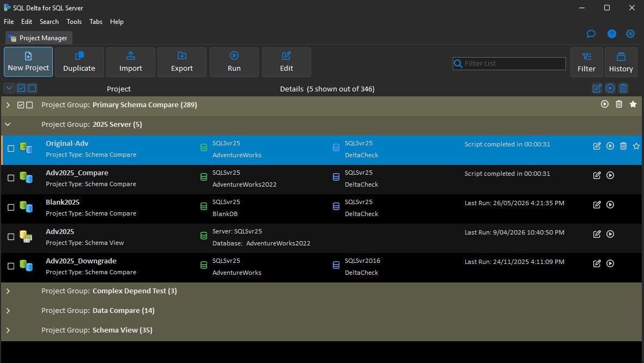The image size is (644, 363).
Task: Check all in Primary Schema Compare group
Action: click(x=21, y=105)
